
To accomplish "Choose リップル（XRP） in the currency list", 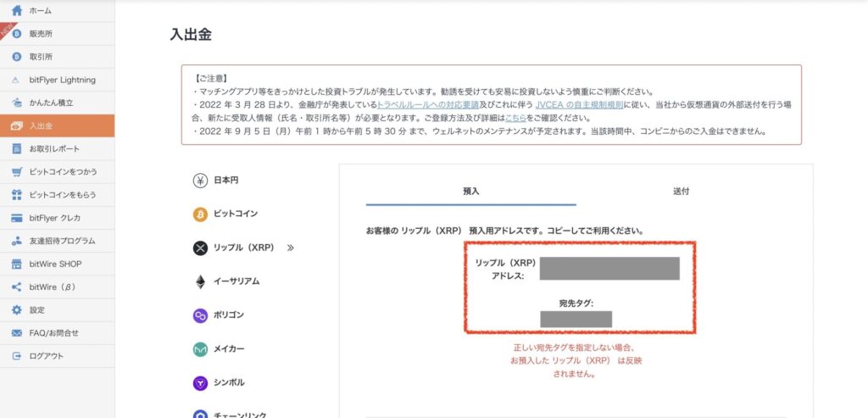I will coord(244,248).
